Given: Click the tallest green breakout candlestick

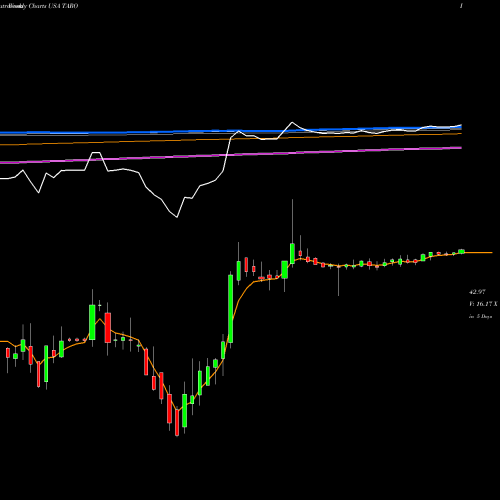Looking at the screenshot, I should [230, 309].
